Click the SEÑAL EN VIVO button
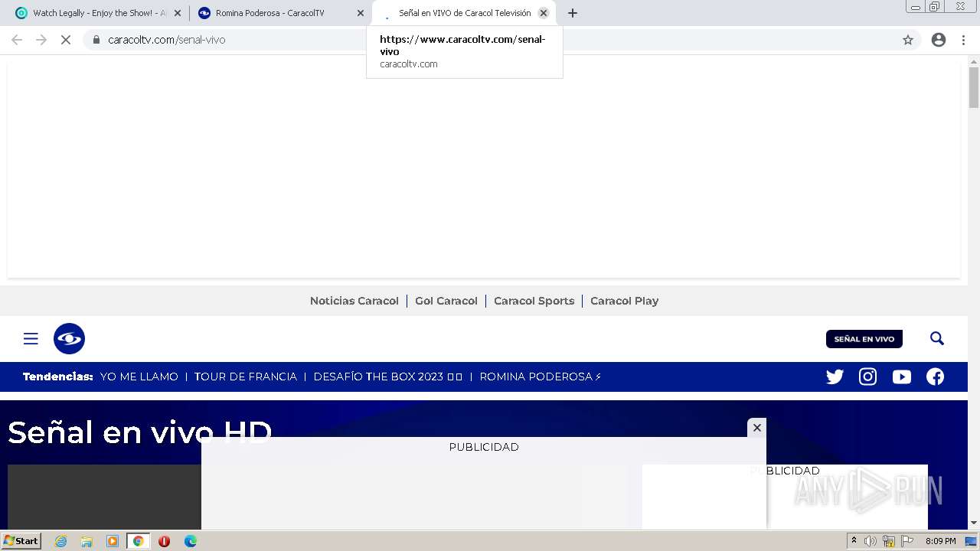This screenshot has width=980, height=551. 864,339
